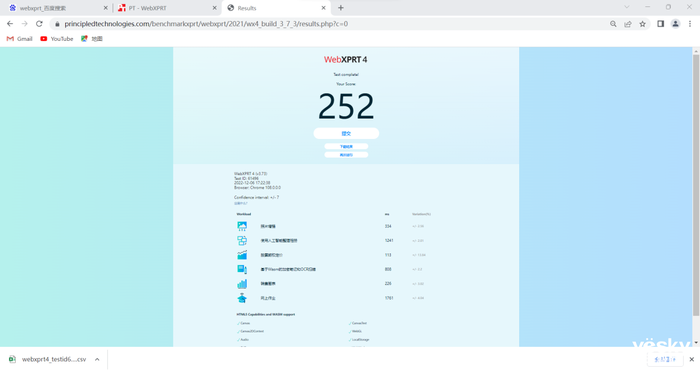Close the Results tab
Screen dimensions: 700x372
click(x=324, y=8)
